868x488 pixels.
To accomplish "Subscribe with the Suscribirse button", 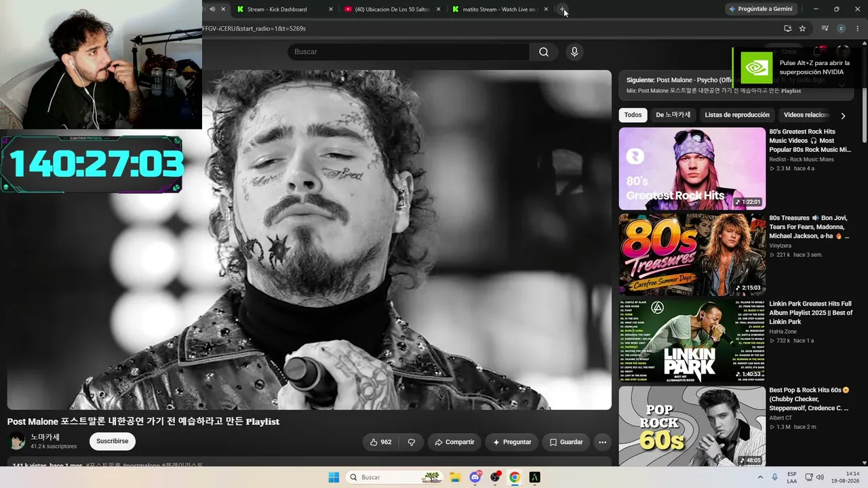I will [113, 441].
